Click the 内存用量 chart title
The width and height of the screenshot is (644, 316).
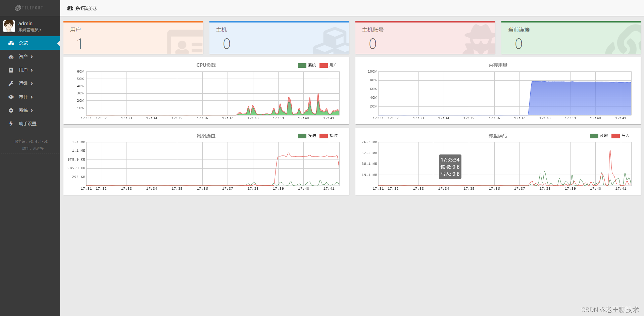(x=498, y=65)
